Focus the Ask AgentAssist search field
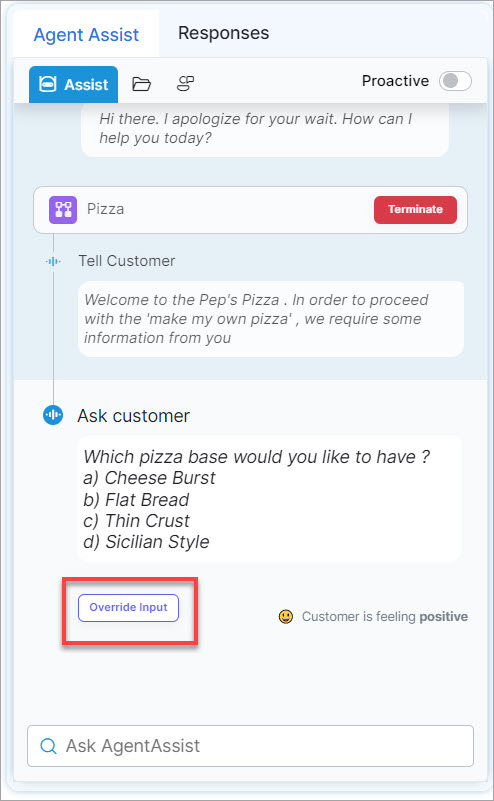The width and height of the screenshot is (494, 801). (x=250, y=746)
